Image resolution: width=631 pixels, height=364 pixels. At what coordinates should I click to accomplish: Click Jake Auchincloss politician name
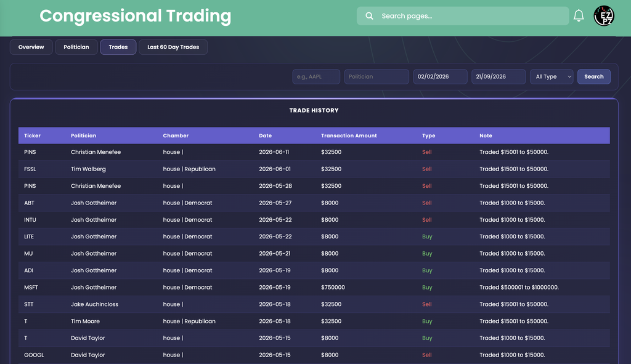click(x=94, y=304)
